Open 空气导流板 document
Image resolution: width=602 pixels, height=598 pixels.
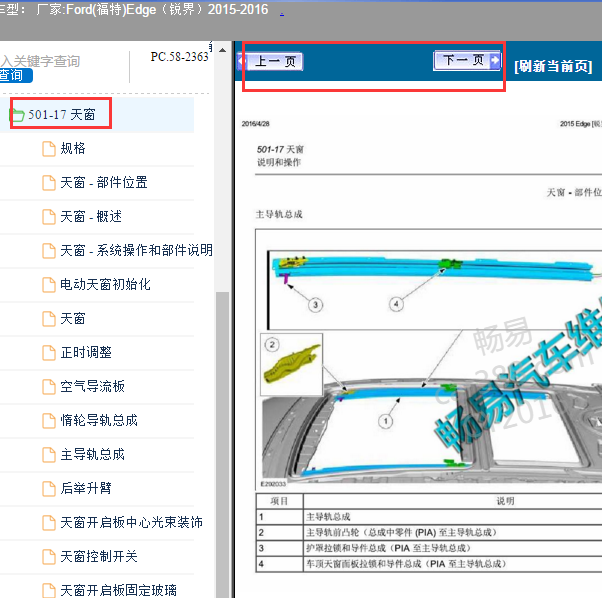(93, 387)
